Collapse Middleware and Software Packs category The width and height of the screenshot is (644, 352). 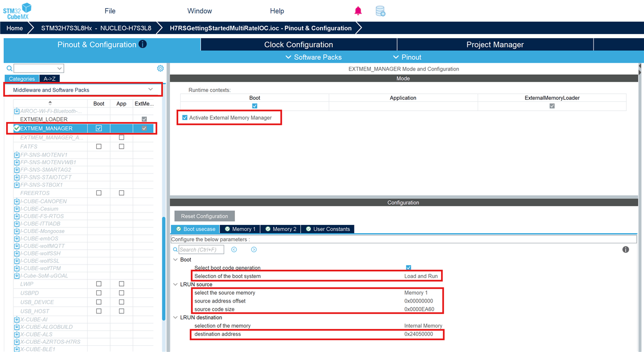150,90
